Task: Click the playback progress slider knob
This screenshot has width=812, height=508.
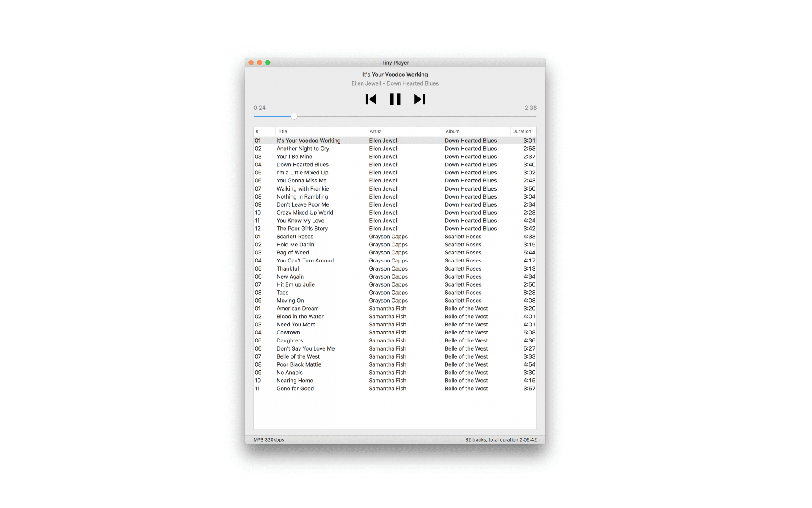Action: (294, 116)
